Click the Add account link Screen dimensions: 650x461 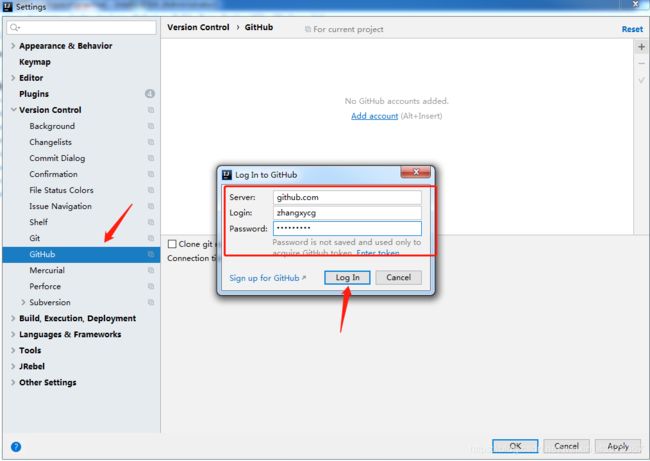(374, 116)
